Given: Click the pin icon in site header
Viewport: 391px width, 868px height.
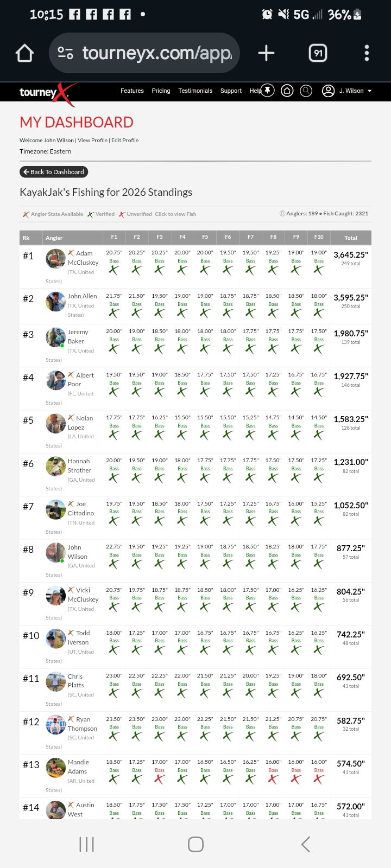Looking at the screenshot, I should (268, 91).
